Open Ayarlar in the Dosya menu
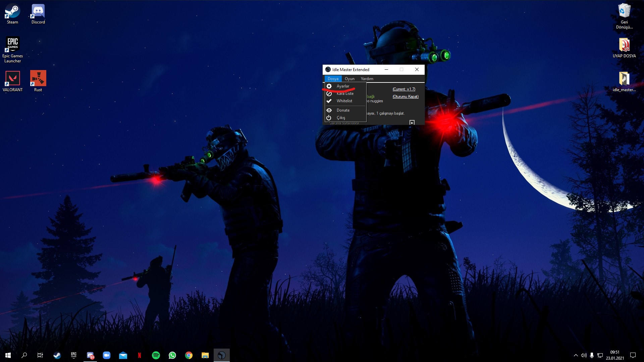This screenshot has width=644, height=362. (343, 86)
